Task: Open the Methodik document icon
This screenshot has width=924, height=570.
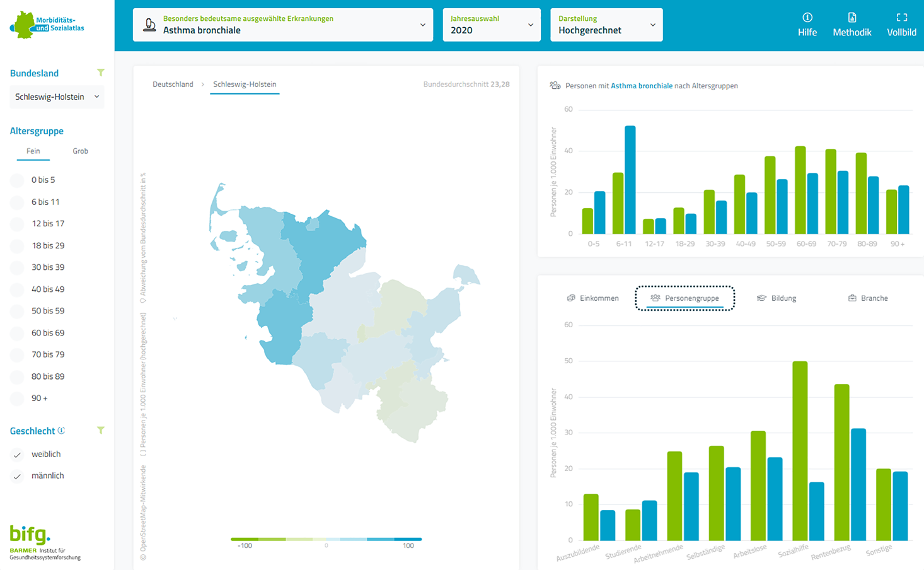Action: tap(852, 18)
